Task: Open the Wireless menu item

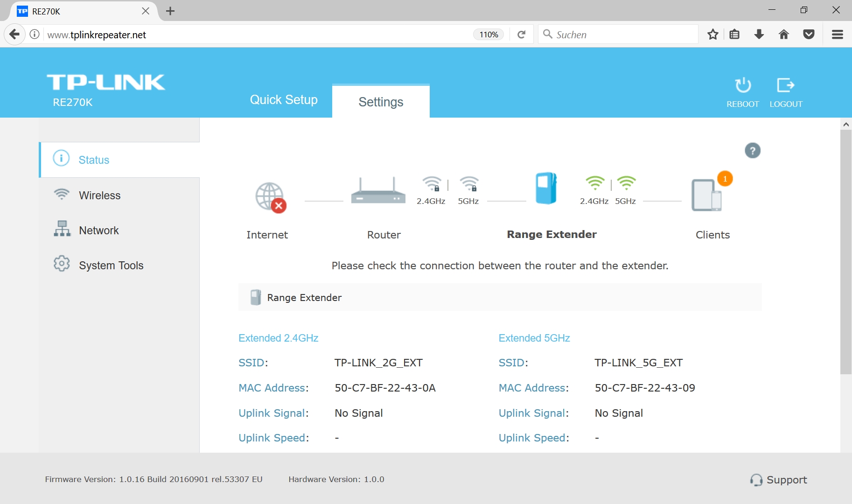Action: pyautogui.click(x=119, y=195)
